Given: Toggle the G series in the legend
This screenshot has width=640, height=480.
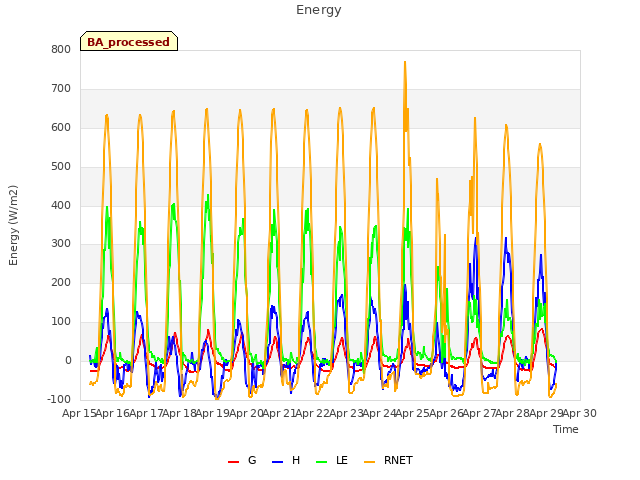Looking at the screenshot, I should pos(242,460).
